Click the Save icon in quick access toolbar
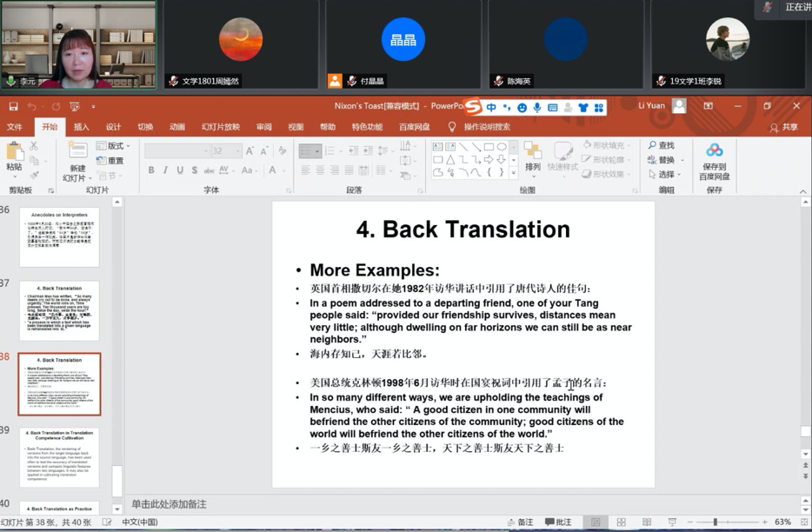The height and width of the screenshot is (532, 812). pos(13,106)
